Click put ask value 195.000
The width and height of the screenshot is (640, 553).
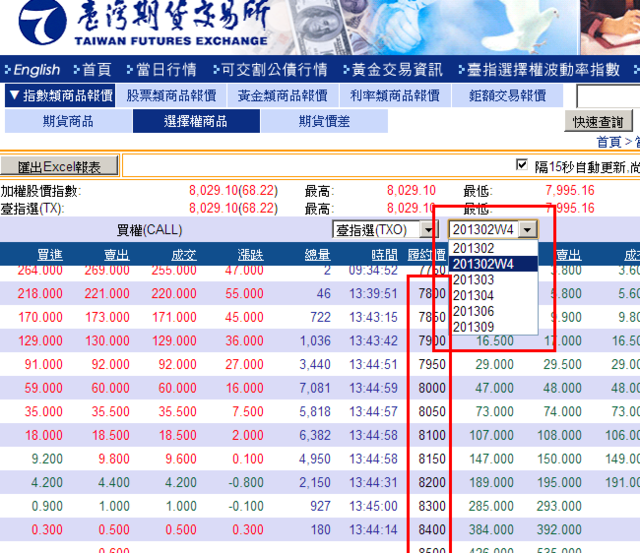559,482
